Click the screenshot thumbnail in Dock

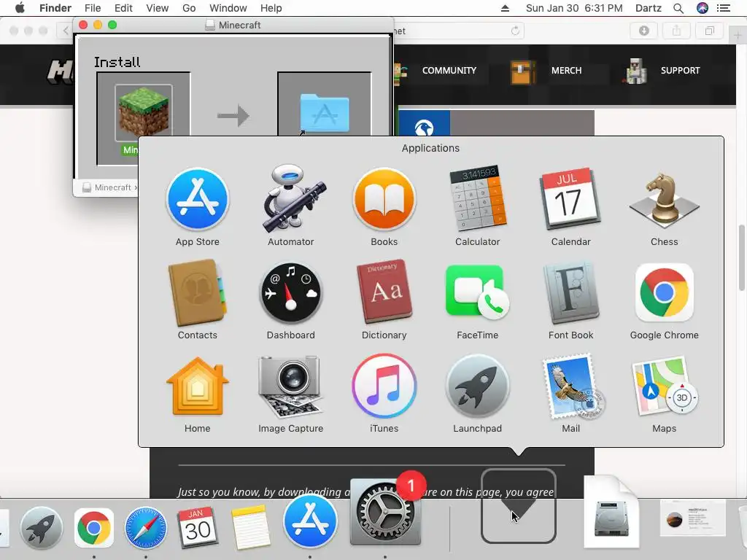[693, 518]
